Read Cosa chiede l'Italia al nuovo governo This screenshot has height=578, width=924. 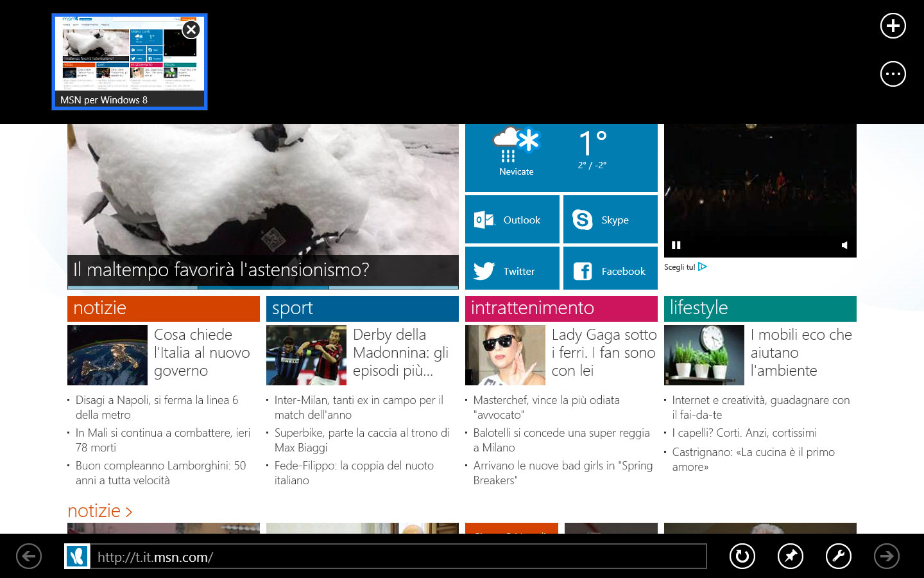(x=202, y=353)
